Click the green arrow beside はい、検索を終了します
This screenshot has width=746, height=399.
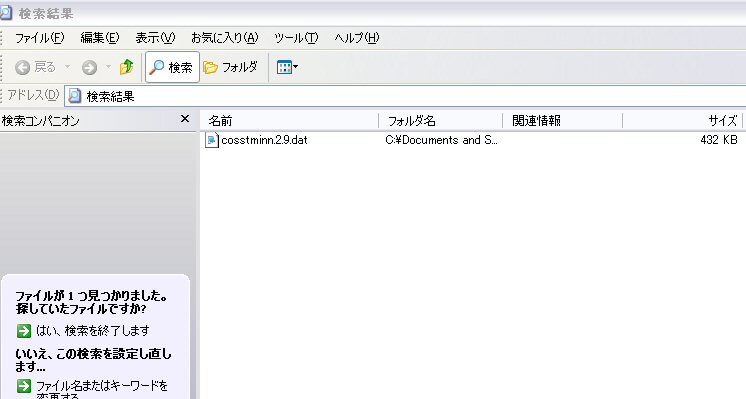pos(24,331)
